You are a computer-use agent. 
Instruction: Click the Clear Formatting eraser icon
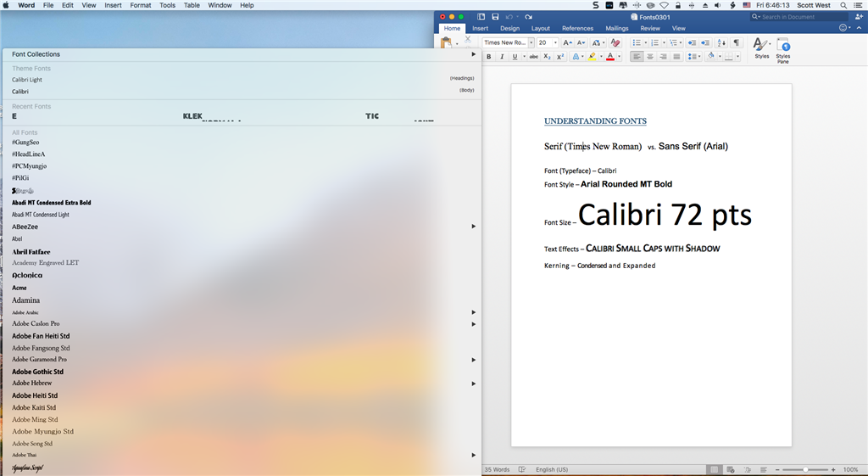615,42
